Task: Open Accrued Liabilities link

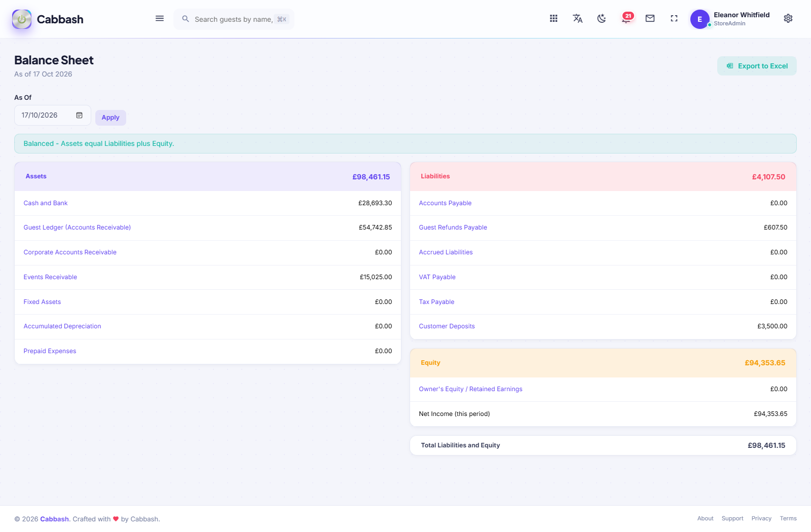Action: tap(446, 252)
